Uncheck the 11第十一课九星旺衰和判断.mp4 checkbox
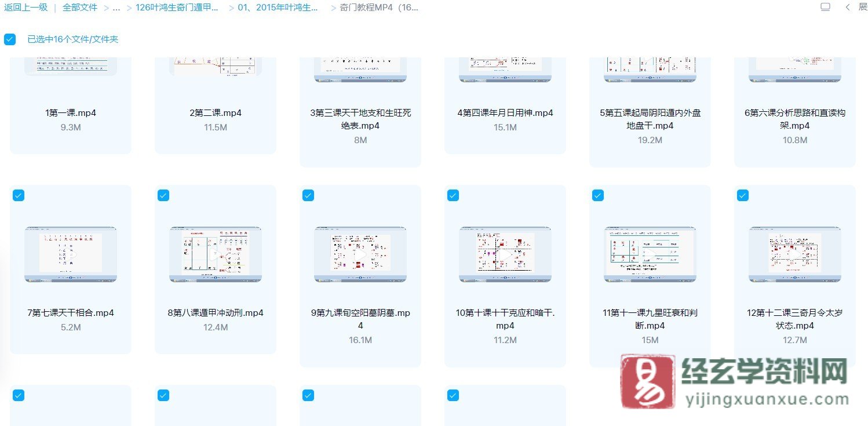The image size is (868, 426). coord(598,196)
